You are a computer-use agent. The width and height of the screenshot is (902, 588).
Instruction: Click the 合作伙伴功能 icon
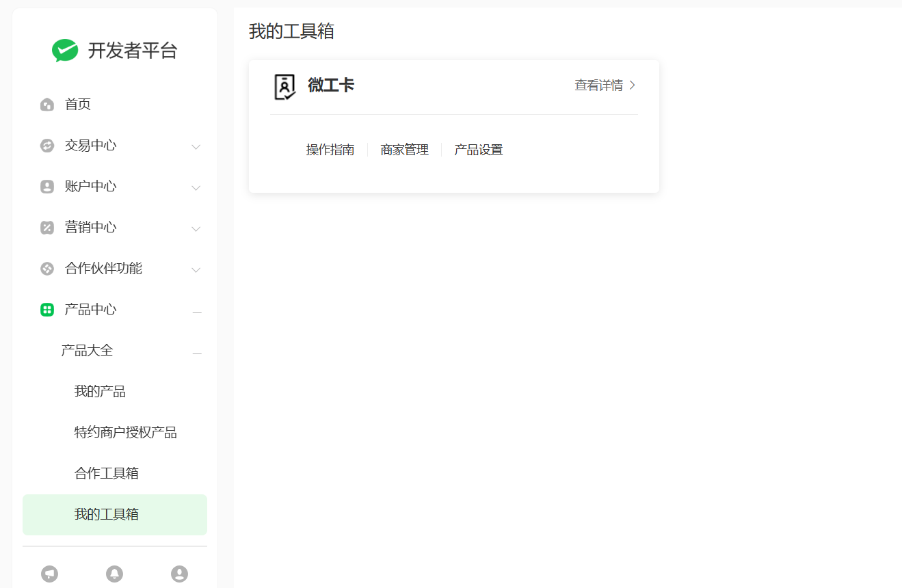pos(47,269)
